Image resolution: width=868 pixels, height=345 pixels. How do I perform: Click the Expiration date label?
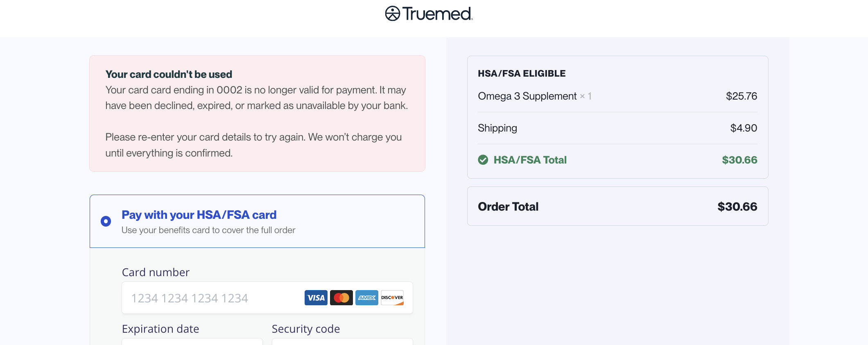160,329
